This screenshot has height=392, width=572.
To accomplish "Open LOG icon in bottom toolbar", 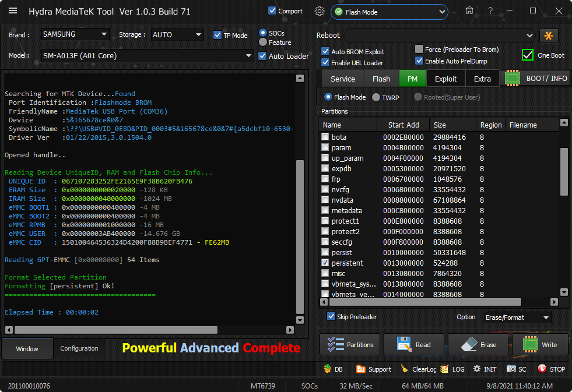I will (x=444, y=369).
